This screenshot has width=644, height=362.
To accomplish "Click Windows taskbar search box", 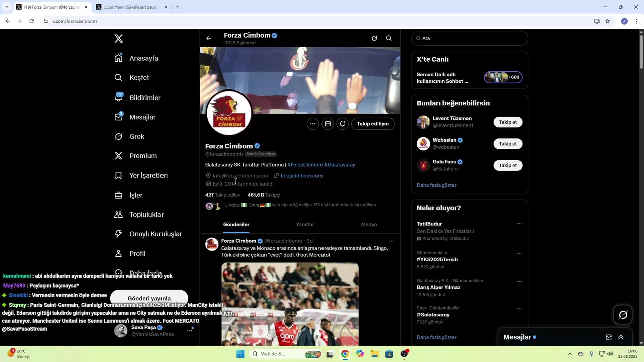I will [x=286, y=354].
